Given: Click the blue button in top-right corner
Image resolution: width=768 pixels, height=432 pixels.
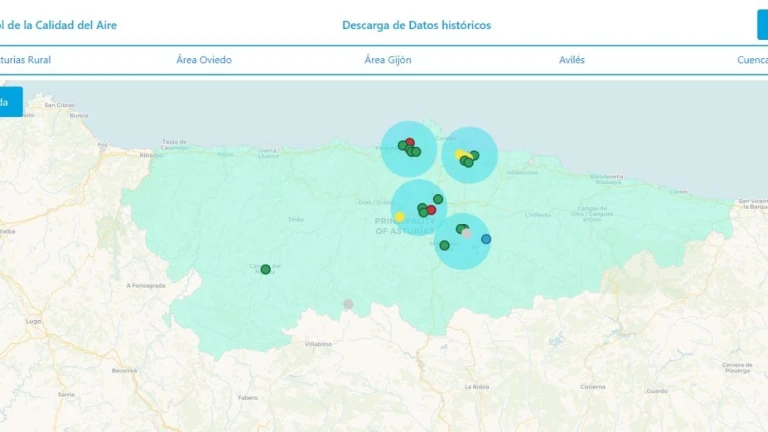Looking at the screenshot, I should pos(762,25).
